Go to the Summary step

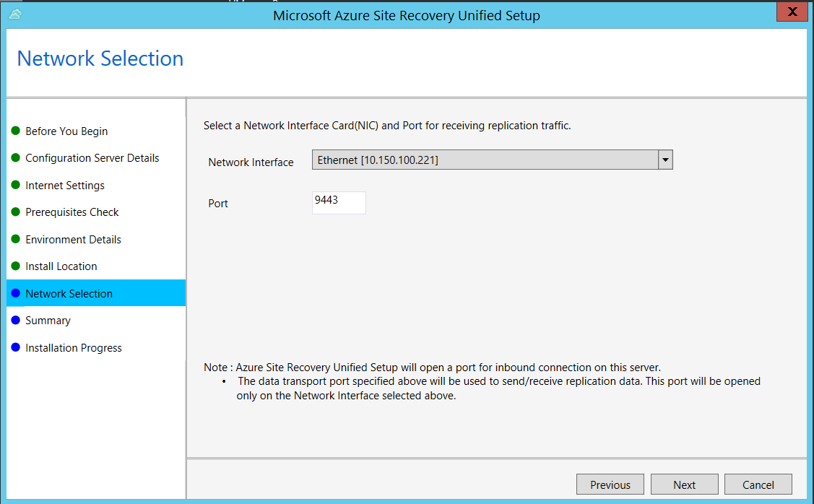[x=48, y=321]
